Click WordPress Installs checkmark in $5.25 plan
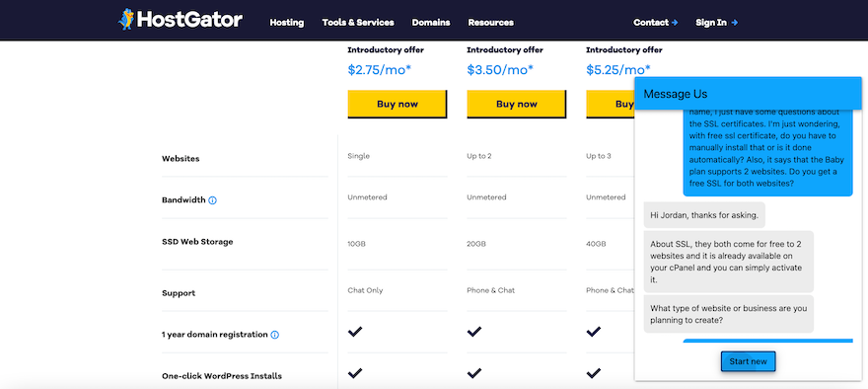This screenshot has width=868, height=389. tap(594, 373)
